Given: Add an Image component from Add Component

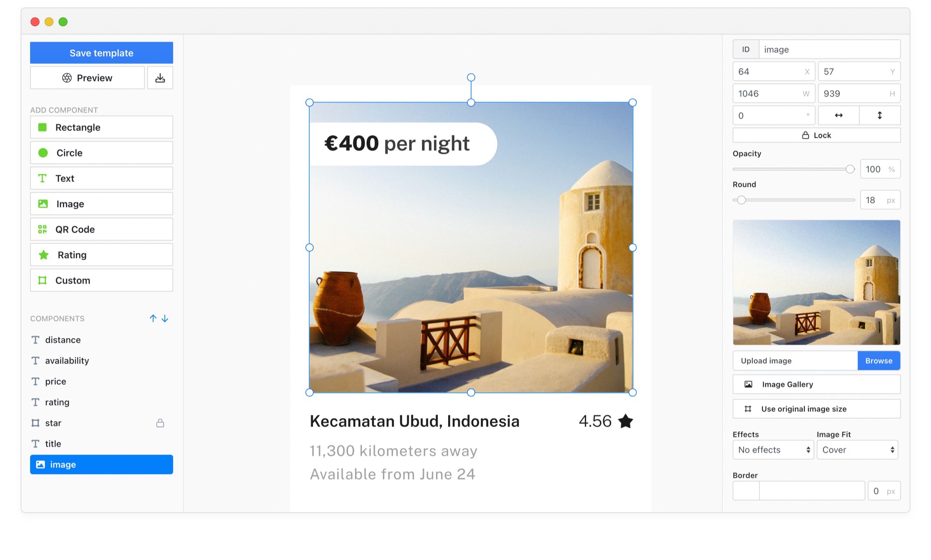Looking at the screenshot, I should [101, 204].
